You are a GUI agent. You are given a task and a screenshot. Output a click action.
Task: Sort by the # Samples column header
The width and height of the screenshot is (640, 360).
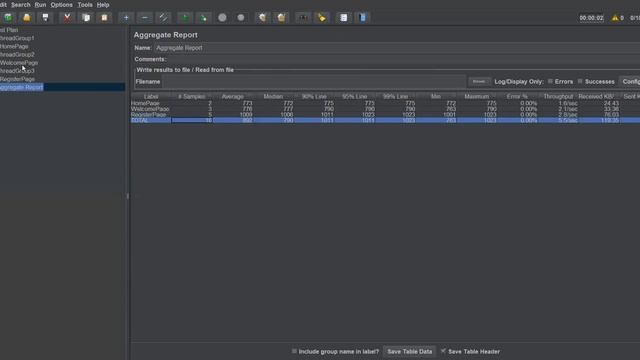(x=192, y=96)
